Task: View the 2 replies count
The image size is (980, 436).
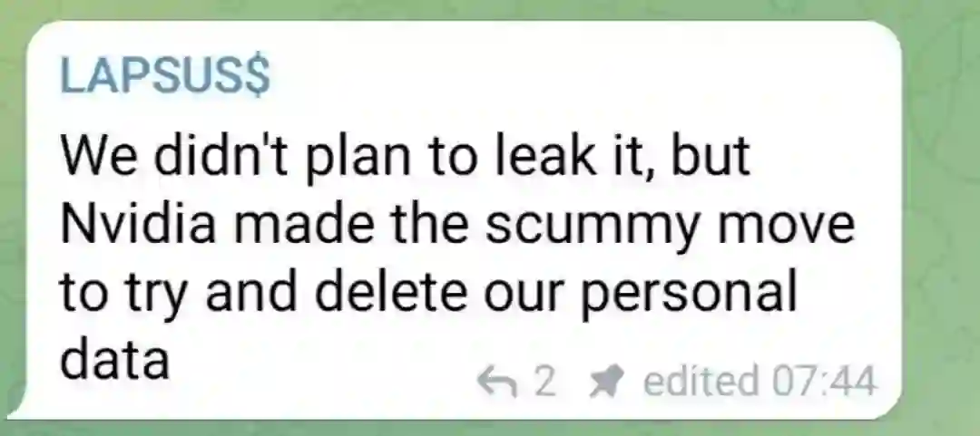Action: click(544, 381)
